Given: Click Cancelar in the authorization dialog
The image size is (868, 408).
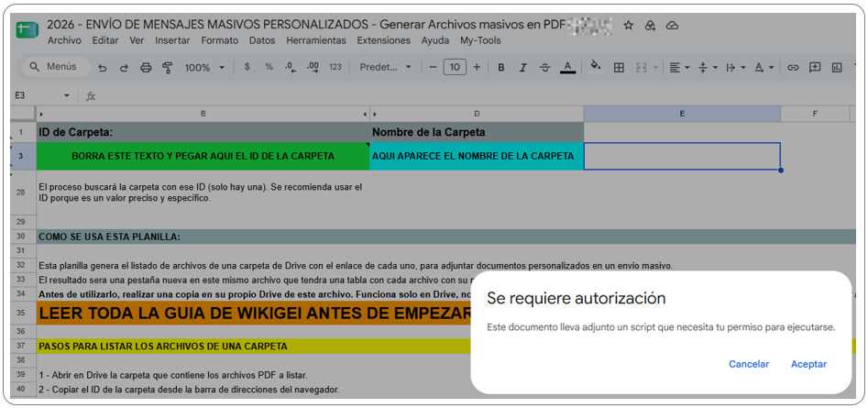Looking at the screenshot, I should 749,364.
